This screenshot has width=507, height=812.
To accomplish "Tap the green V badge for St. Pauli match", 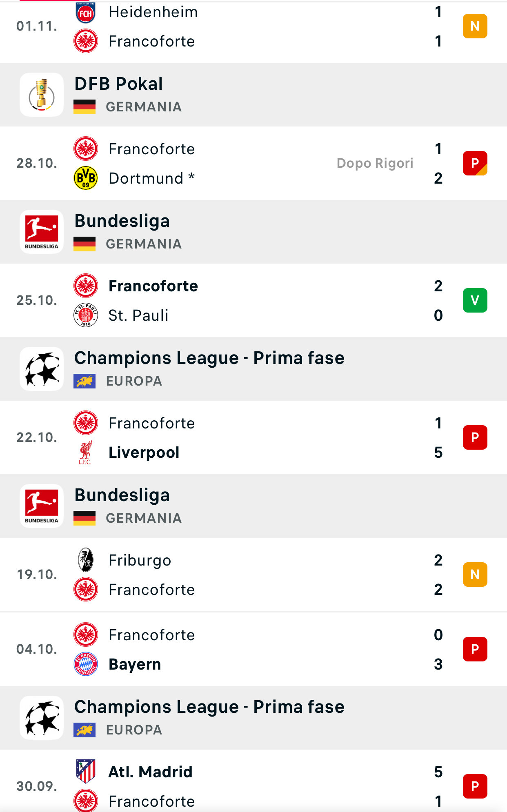I will click(475, 300).
